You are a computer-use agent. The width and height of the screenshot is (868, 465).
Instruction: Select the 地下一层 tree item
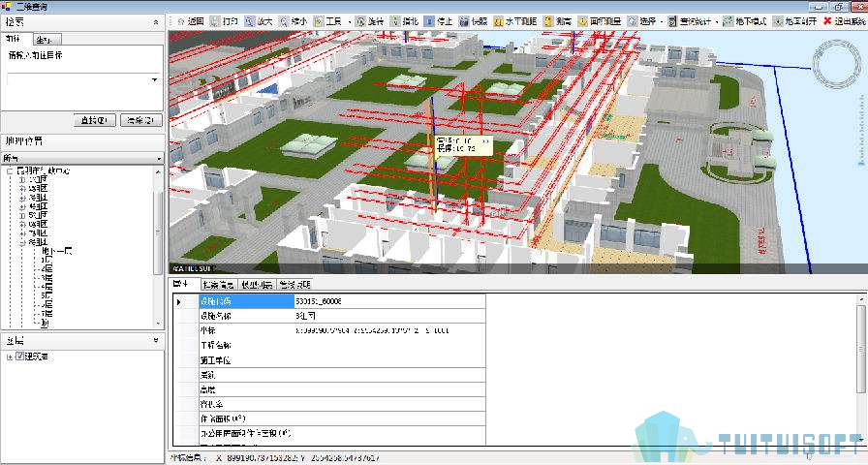(57, 251)
